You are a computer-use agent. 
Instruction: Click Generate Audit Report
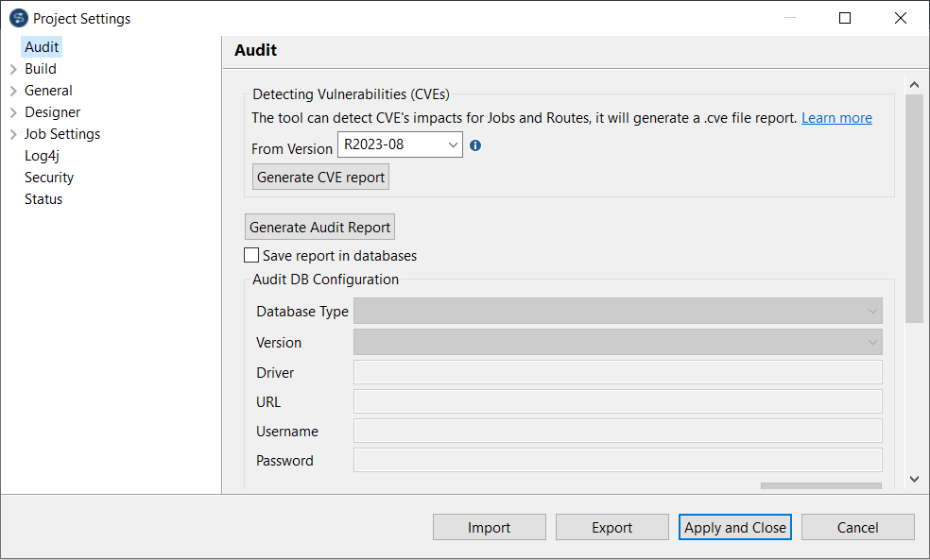pos(319,226)
